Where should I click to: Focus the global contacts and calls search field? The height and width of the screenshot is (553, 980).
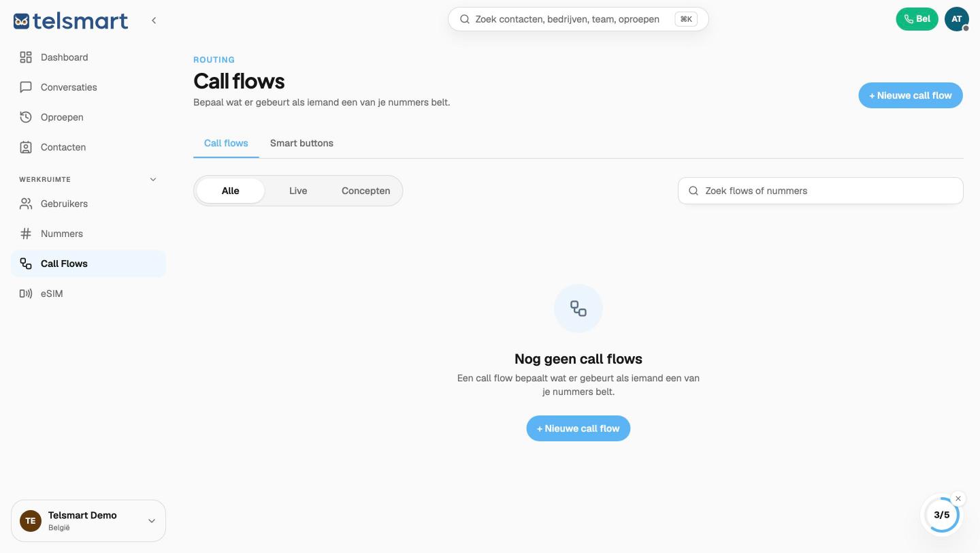click(578, 19)
